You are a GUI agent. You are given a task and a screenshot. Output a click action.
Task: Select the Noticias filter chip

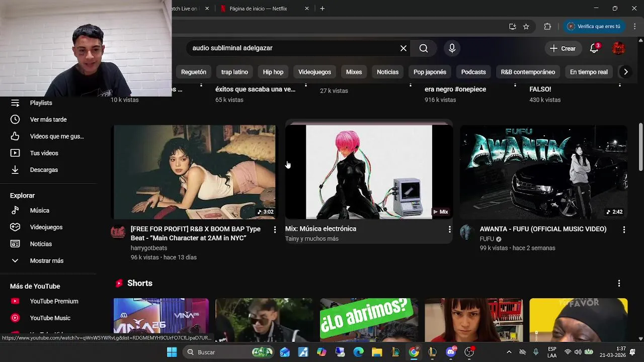387,72
